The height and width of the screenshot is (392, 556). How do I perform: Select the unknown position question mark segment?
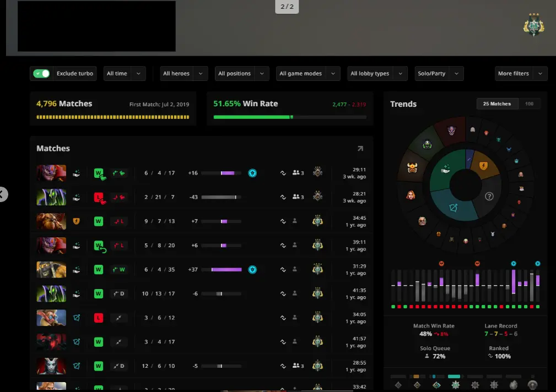(x=489, y=196)
